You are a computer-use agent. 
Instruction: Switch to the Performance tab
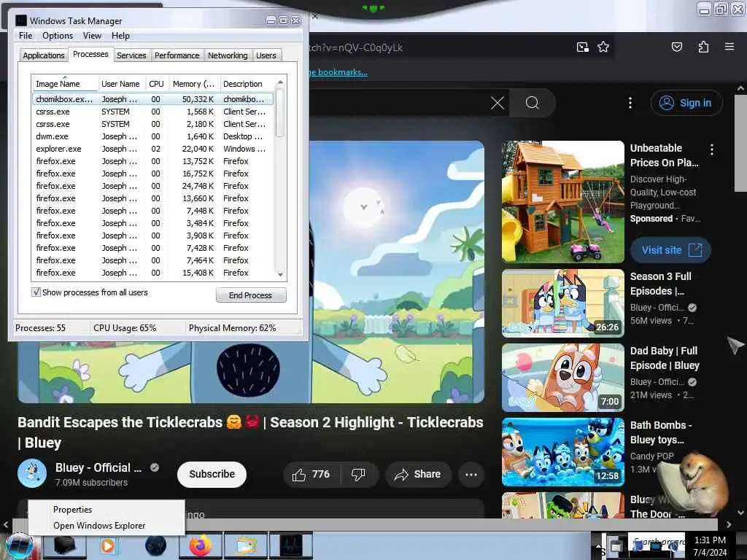coord(177,55)
